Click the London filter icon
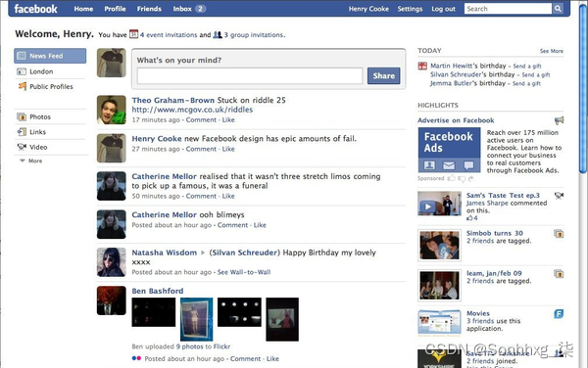The height and width of the screenshot is (368, 588). point(22,71)
